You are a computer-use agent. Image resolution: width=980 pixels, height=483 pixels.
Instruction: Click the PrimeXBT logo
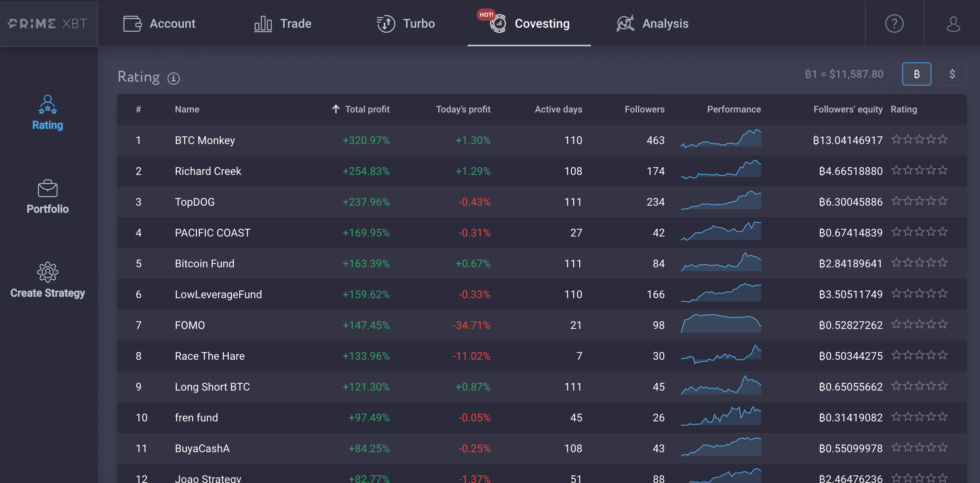coord(48,24)
